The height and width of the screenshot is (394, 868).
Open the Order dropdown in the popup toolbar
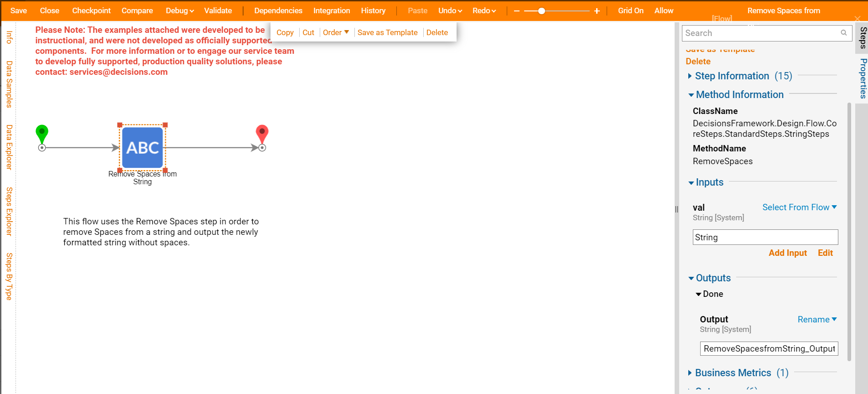[x=336, y=32]
